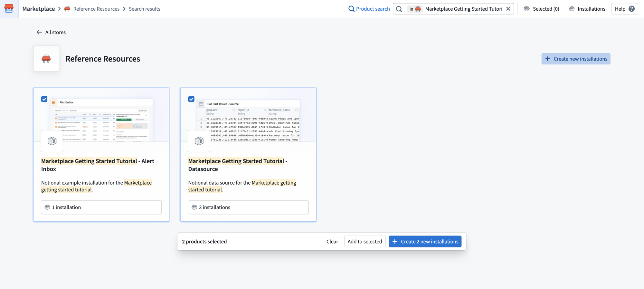Go back using All stores arrow
Viewport: 644px width, 289px height.
tap(39, 32)
